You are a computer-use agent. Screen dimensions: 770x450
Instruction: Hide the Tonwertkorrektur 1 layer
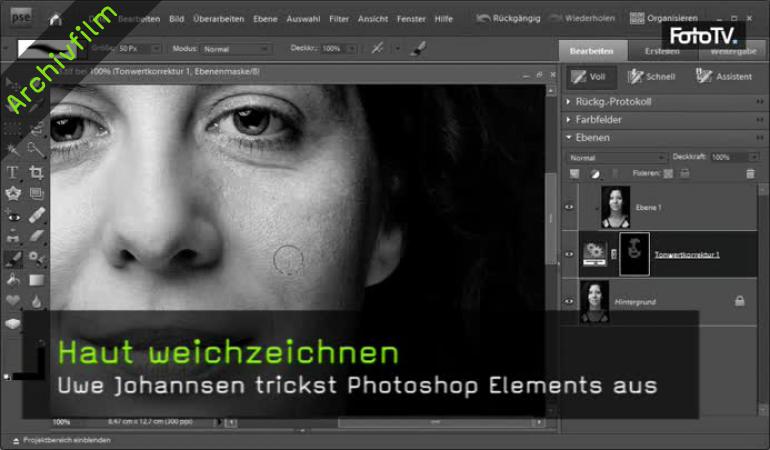tap(569, 254)
